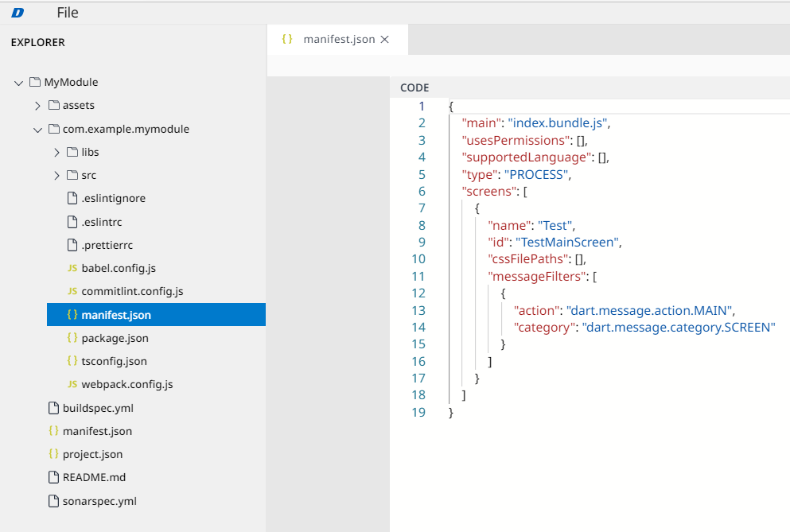The height and width of the screenshot is (532, 790).
Task: Click the "supportedLanguage" key in code
Action: click(x=527, y=157)
